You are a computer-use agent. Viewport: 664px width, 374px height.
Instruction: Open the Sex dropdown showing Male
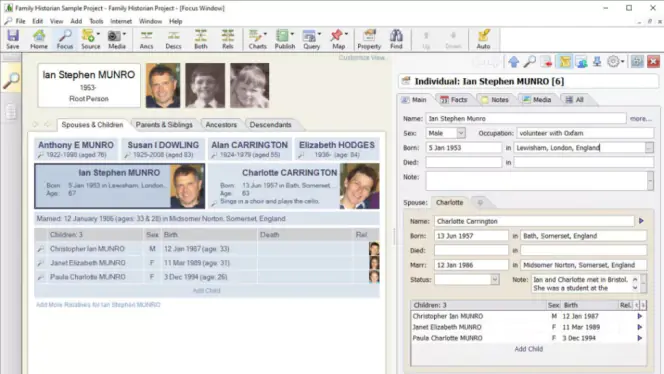[461, 133]
